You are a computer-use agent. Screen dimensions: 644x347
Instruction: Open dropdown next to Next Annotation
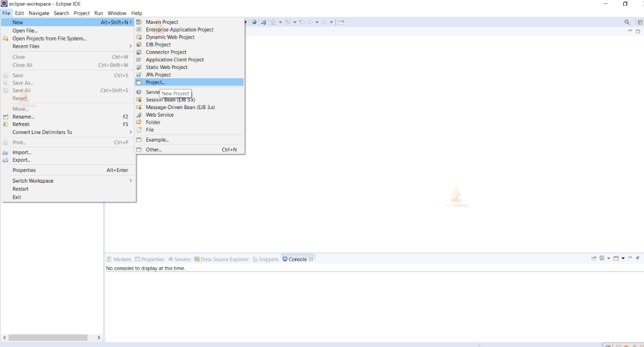(x=280, y=22)
